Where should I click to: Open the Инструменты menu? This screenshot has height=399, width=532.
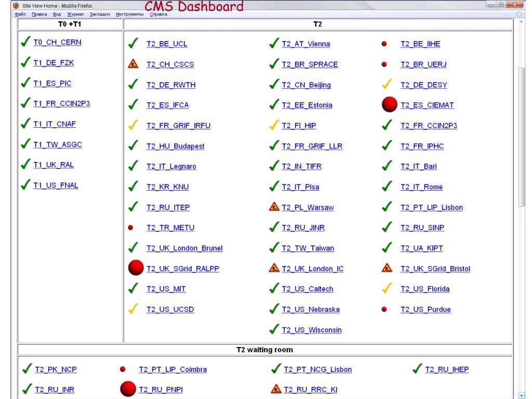pos(129,14)
